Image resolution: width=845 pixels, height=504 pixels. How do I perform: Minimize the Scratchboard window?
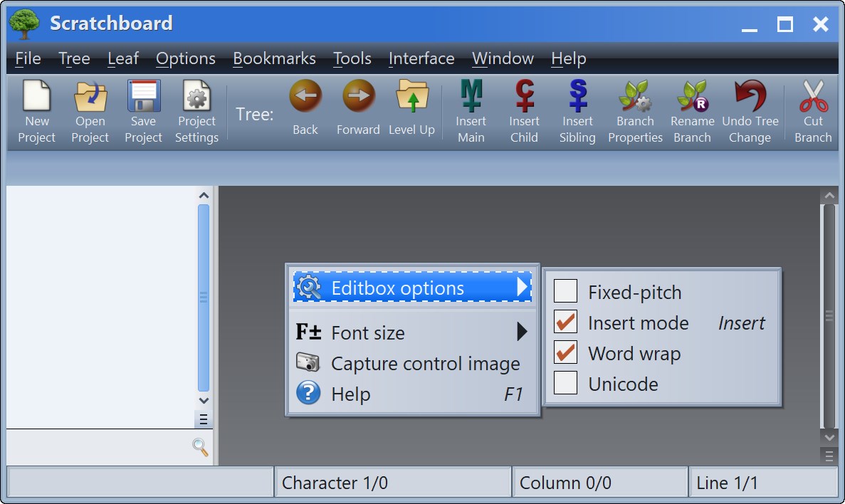749,25
